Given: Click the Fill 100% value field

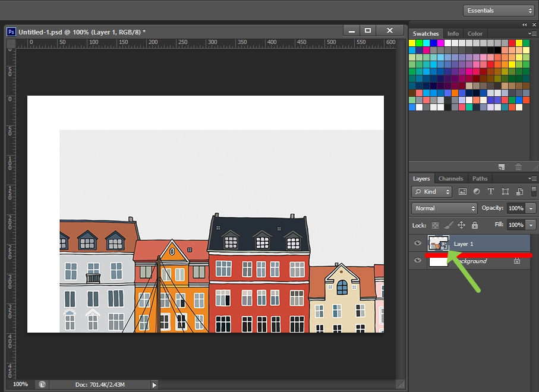Looking at the screenshot, I should [516, 225].
